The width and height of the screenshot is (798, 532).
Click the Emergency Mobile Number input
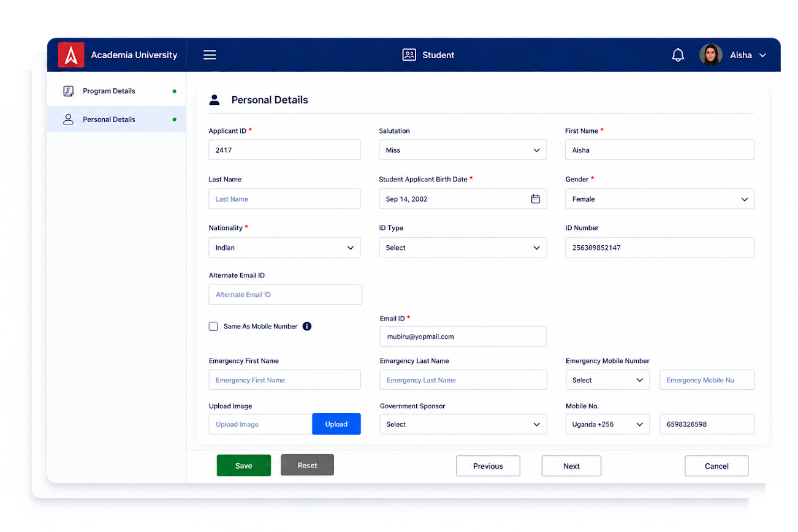pyautogui.click(x=707, y=380)
